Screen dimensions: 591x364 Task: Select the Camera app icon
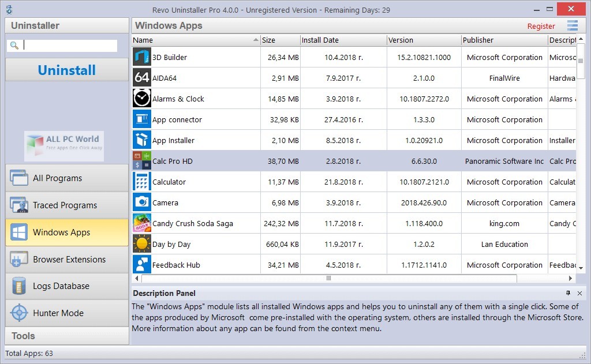[x=141, y=202]
